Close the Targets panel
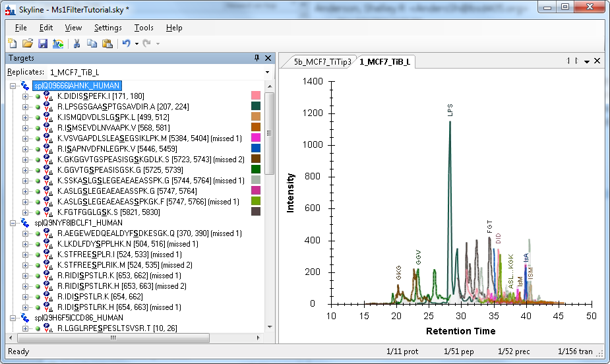 (x=268, y=58)
